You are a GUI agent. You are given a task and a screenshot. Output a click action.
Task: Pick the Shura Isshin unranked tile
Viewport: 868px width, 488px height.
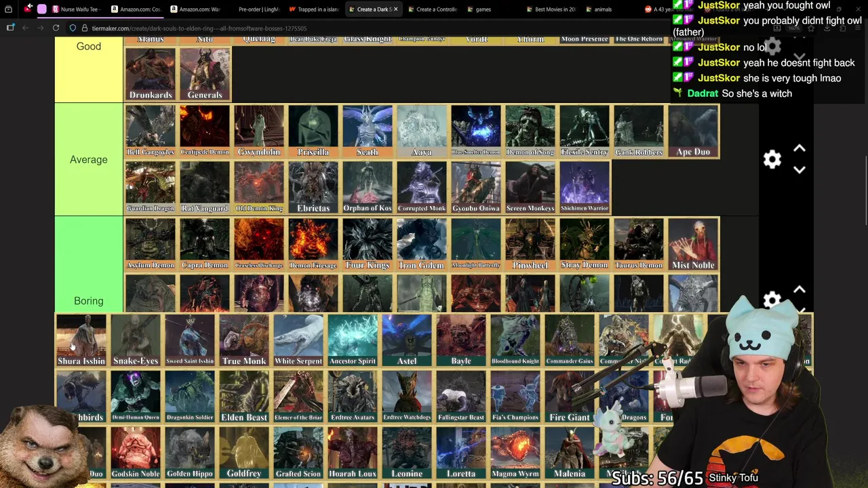[81, 340]
